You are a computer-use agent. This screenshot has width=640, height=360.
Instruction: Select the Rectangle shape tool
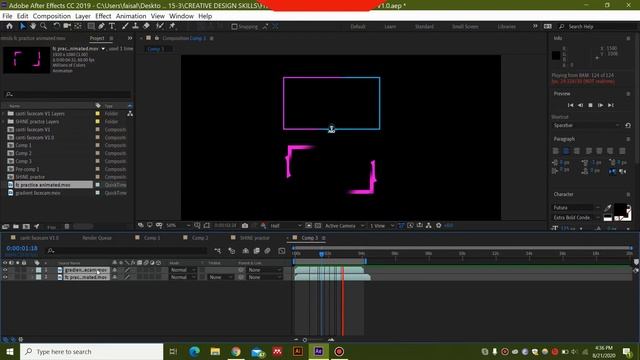pos(91,26)
